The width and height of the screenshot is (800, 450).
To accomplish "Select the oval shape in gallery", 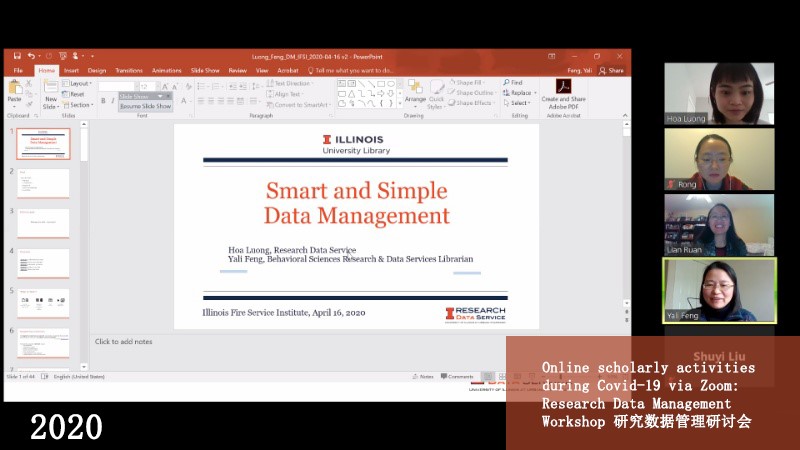I will 391,84.
